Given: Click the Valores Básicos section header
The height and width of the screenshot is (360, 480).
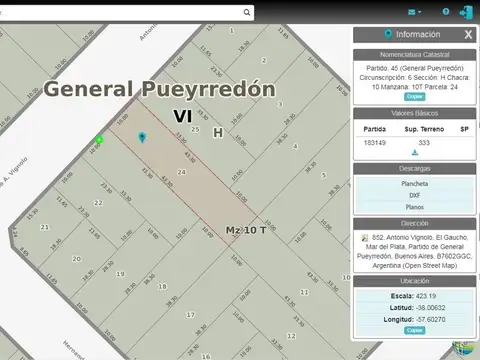Looking at the screenshot, I should click(415, 113).
